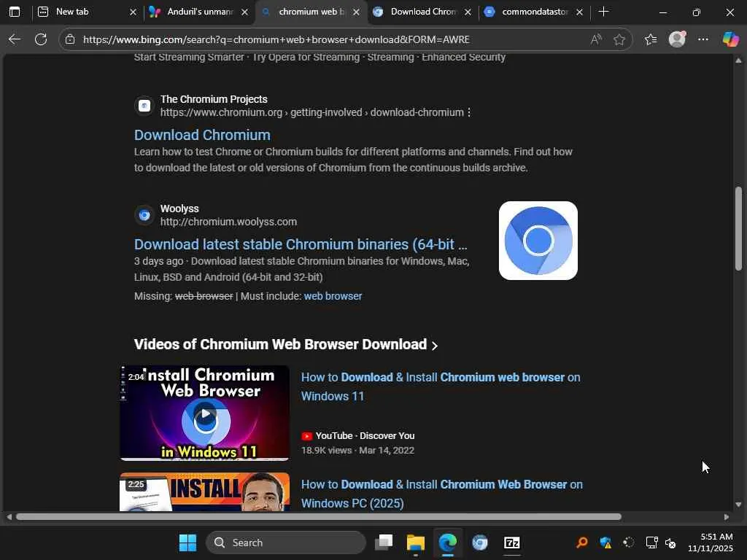Close the New tab tab

coord(133,12)
